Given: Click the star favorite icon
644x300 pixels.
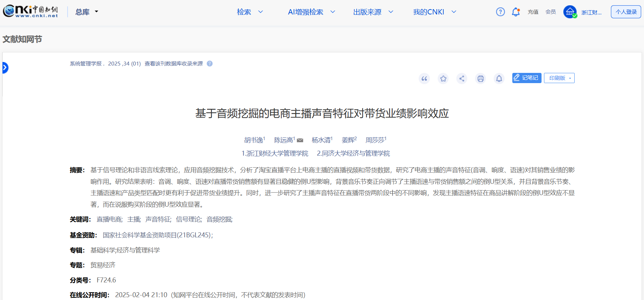Looking at the screenshot, I should point(443,79).
